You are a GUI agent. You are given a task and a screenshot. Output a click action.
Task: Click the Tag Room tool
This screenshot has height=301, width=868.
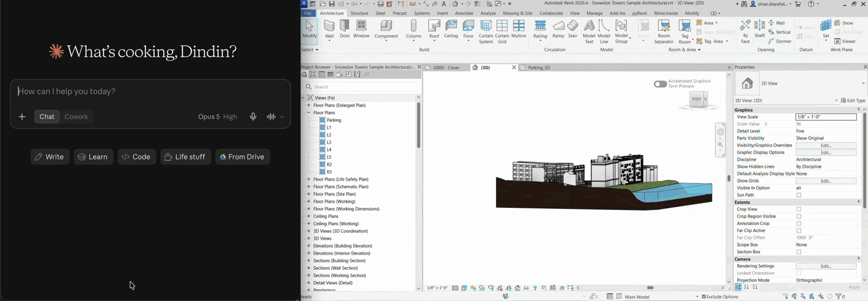(685, 31)
